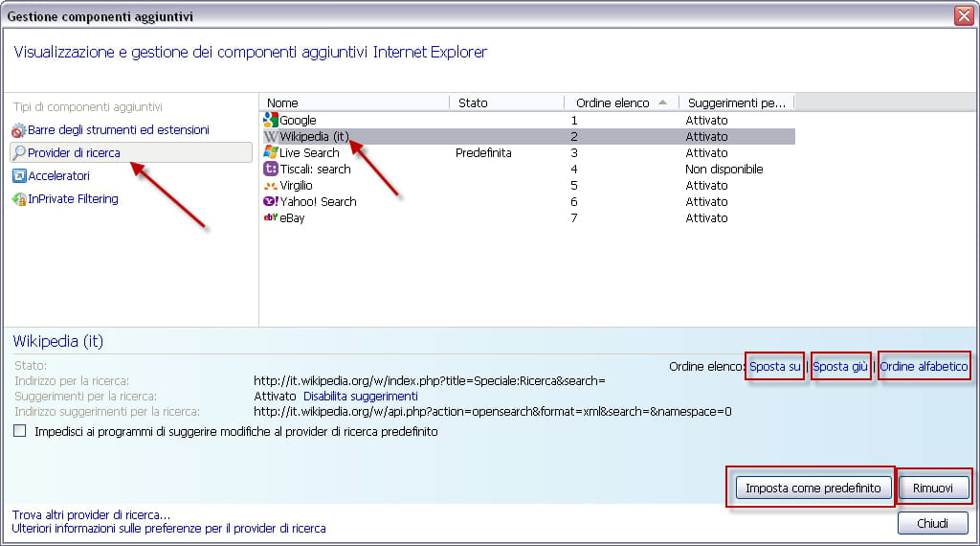The width and height of the screenshot is (980, 546).
Task: Click the Wikipedia (it) W icon
Action: click(271, 136)
